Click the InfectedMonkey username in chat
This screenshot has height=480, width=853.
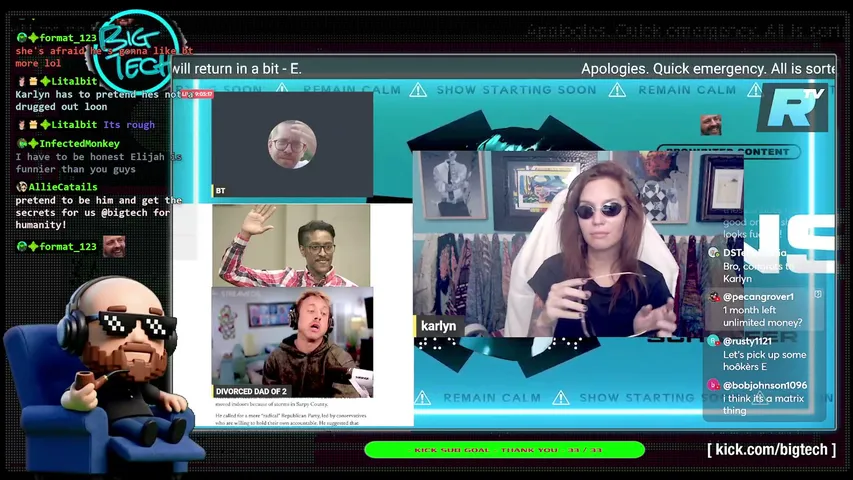pos(79,144)
